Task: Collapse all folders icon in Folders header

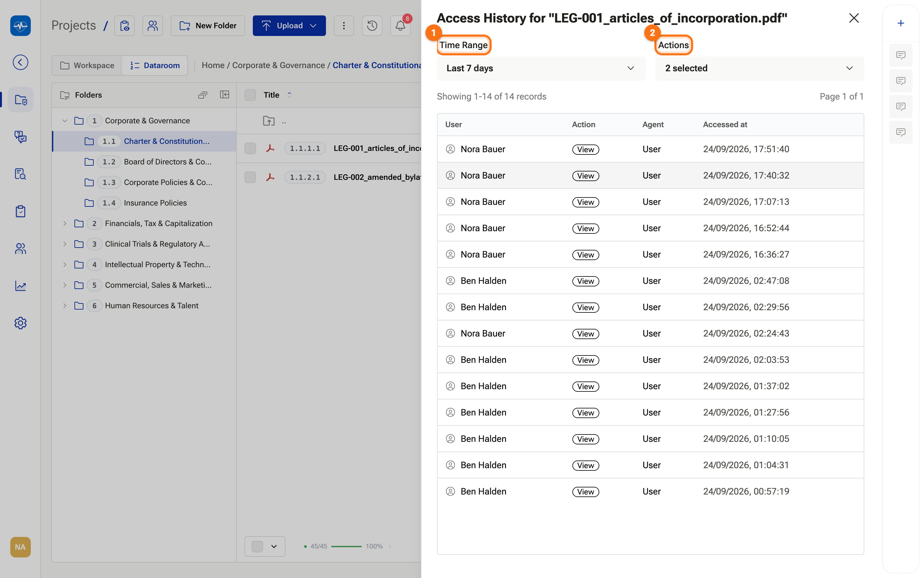Action: [202, 95]
